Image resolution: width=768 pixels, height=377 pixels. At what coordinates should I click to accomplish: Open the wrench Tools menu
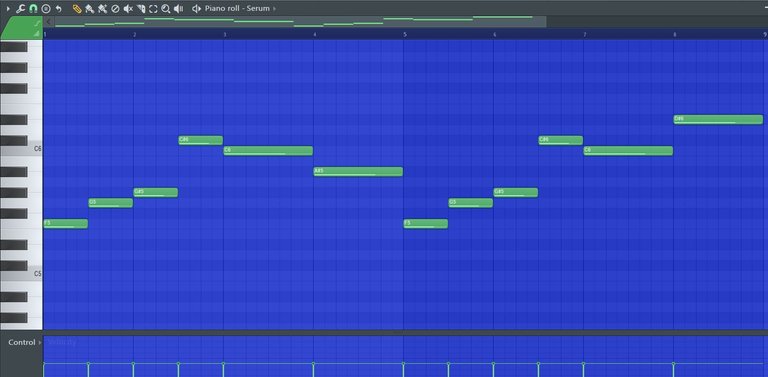(21, 8)
